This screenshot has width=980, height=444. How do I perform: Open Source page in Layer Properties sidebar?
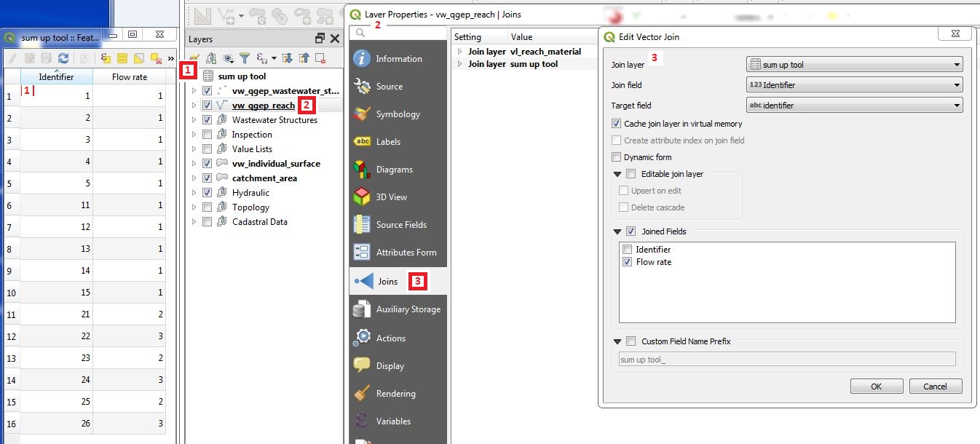(x=398, y=87)
